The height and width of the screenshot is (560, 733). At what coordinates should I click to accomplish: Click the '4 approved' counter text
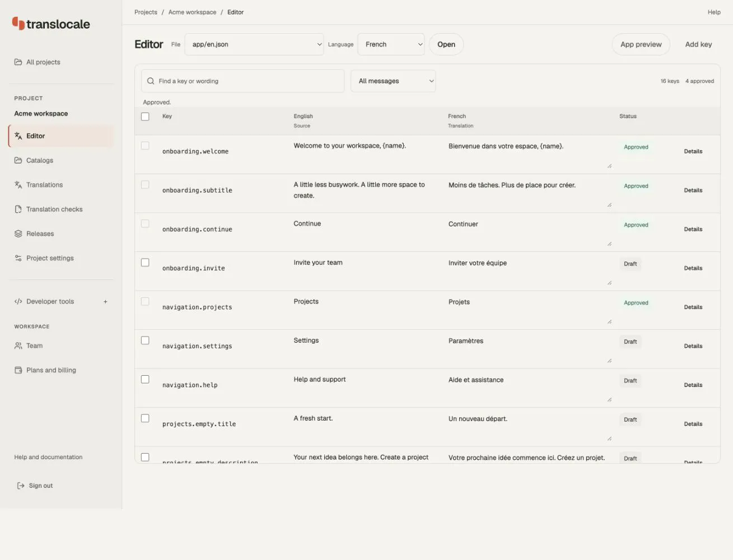point(699,81)
